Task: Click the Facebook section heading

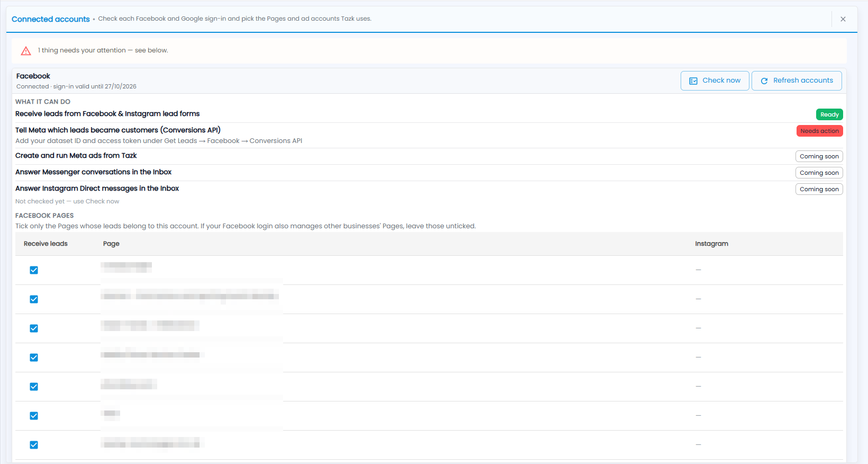Action: (33, 76)
